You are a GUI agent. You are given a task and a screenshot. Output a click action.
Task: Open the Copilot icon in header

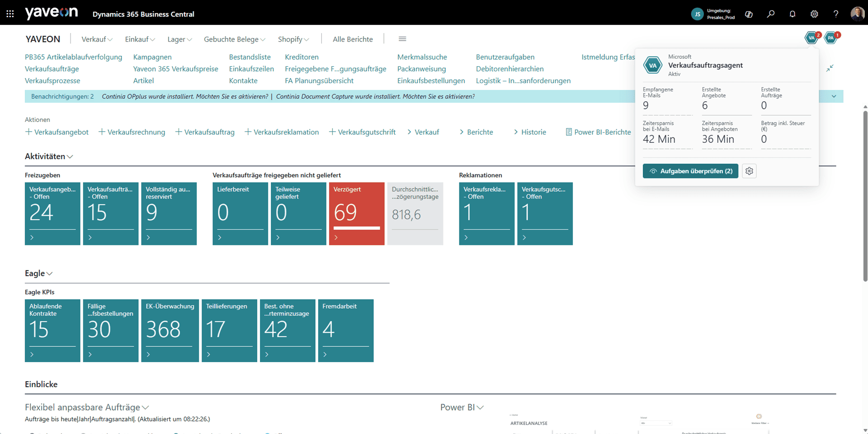tap(749, 14)
